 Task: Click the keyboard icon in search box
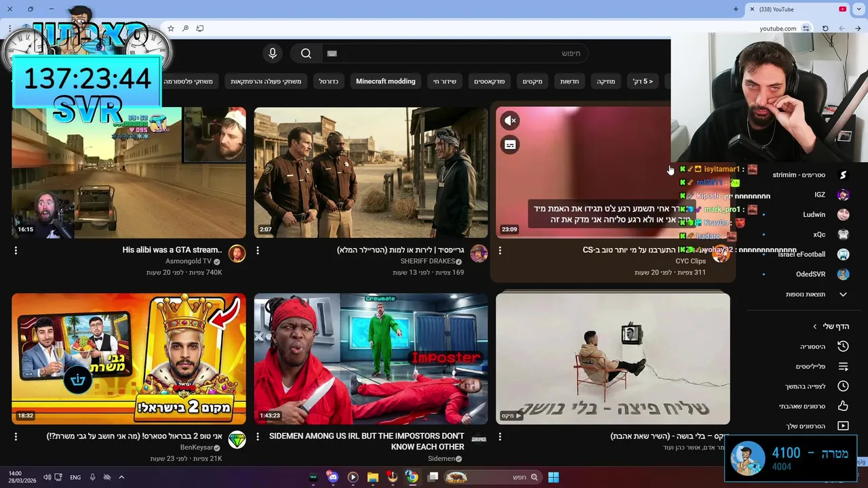click(x=332, y=54)
